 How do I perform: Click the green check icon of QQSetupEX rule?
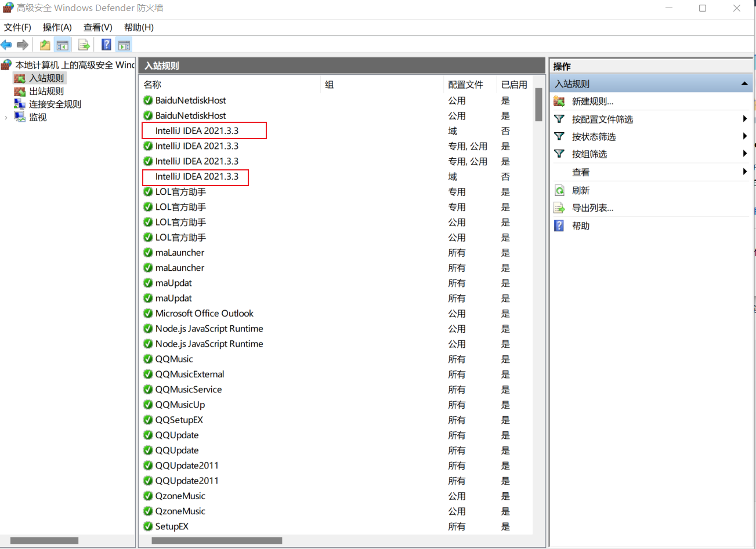pos(148,420)
